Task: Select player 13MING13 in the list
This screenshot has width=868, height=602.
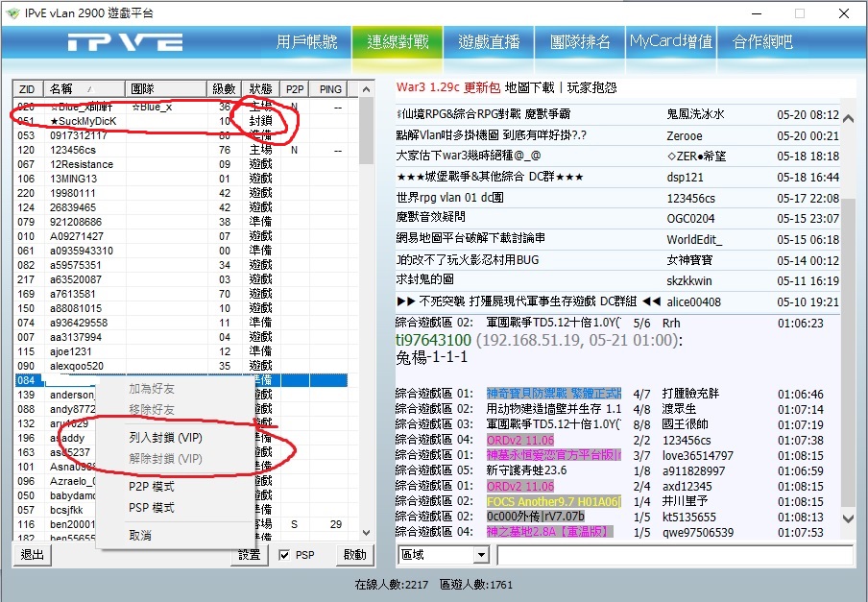Action: click(x=73, y=179)
